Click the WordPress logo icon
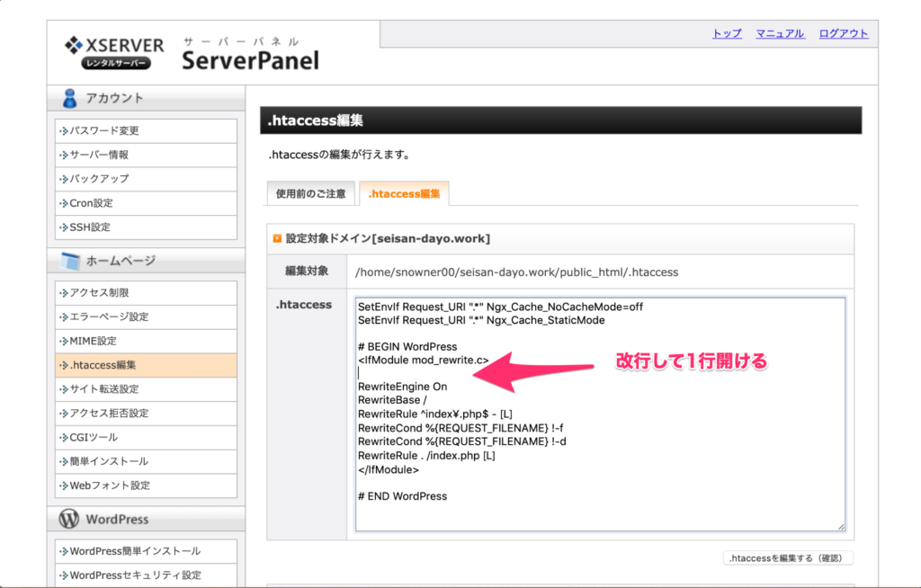 (69, 519)
